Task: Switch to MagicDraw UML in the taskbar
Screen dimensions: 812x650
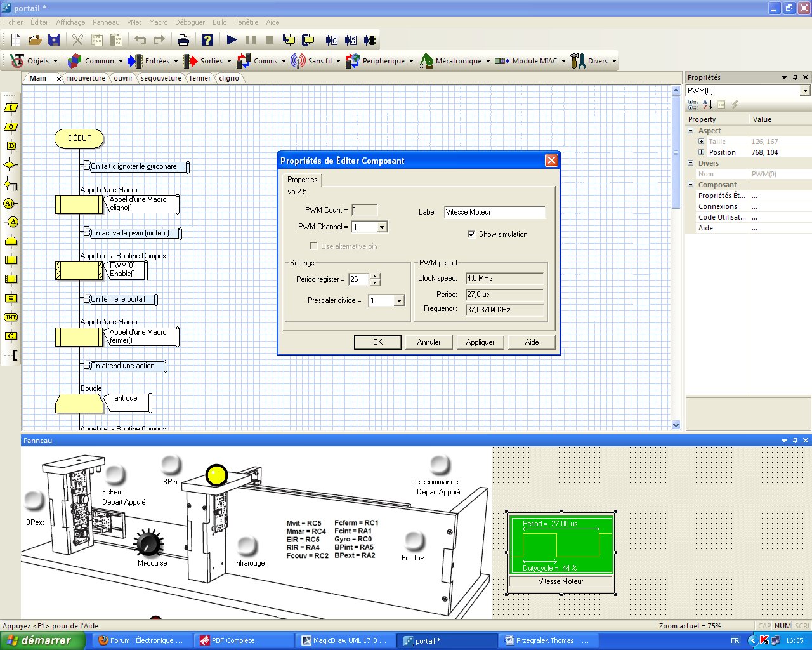Action: coord(346,640)
